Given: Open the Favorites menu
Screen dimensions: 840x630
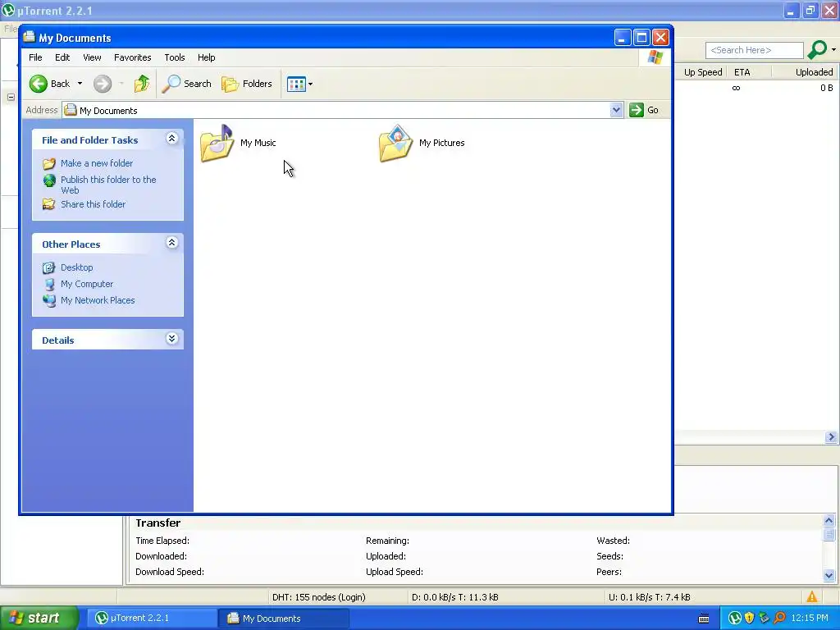Looking at the screenshot, I should pos(132,57).
